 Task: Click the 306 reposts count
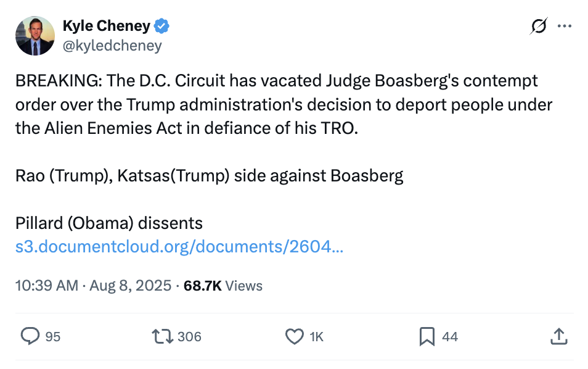189,336
